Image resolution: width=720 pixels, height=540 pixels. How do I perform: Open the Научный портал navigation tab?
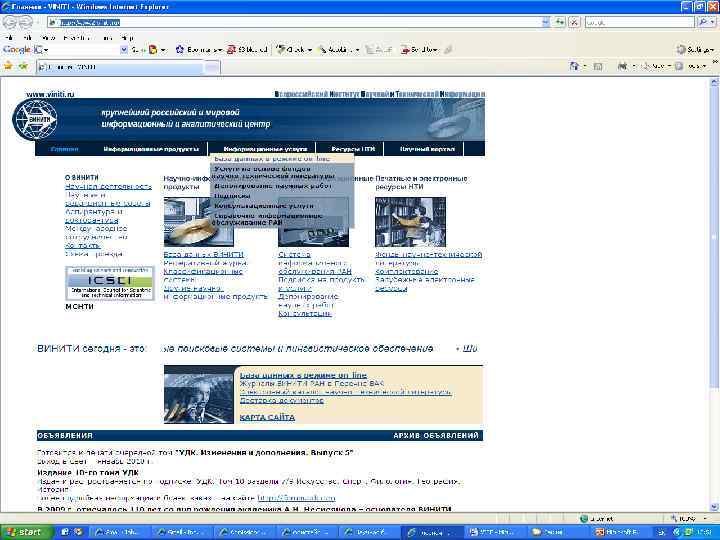click(427, 149)
